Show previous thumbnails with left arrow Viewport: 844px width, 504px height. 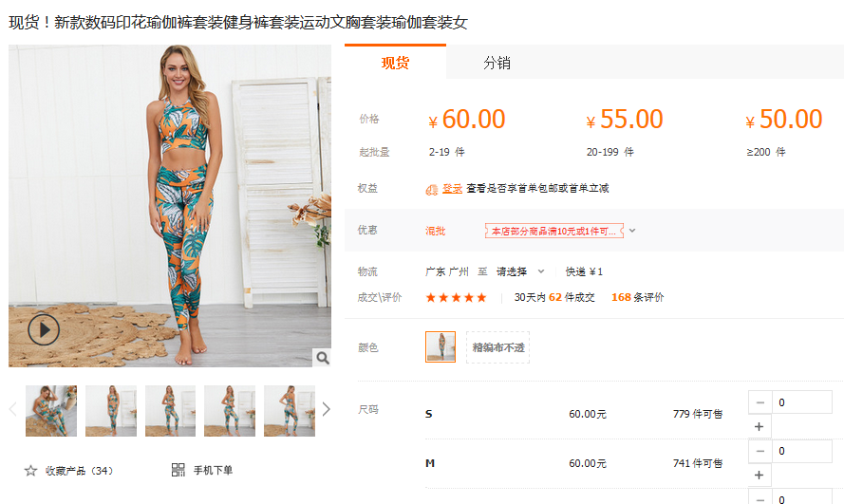13,410
